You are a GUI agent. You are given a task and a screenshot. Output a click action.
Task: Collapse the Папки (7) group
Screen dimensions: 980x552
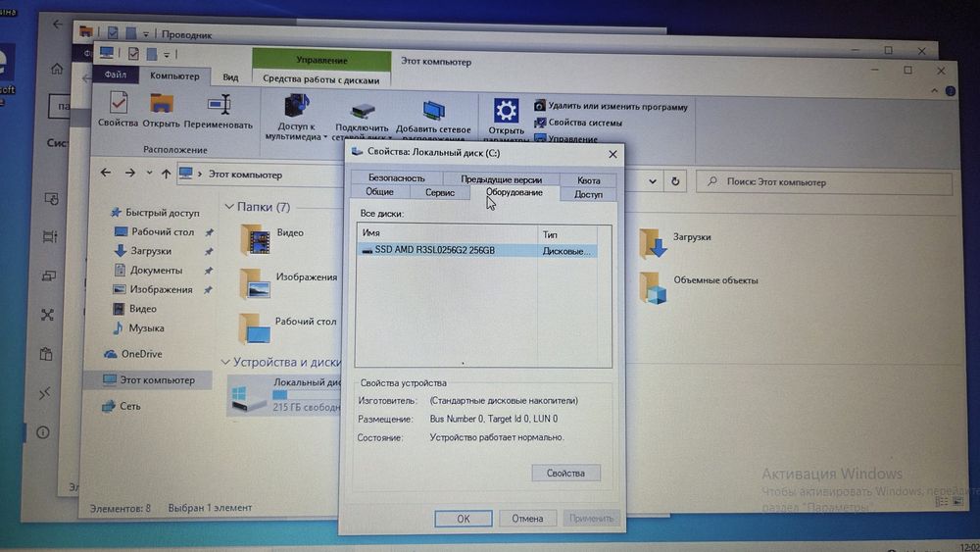(228, 206)
